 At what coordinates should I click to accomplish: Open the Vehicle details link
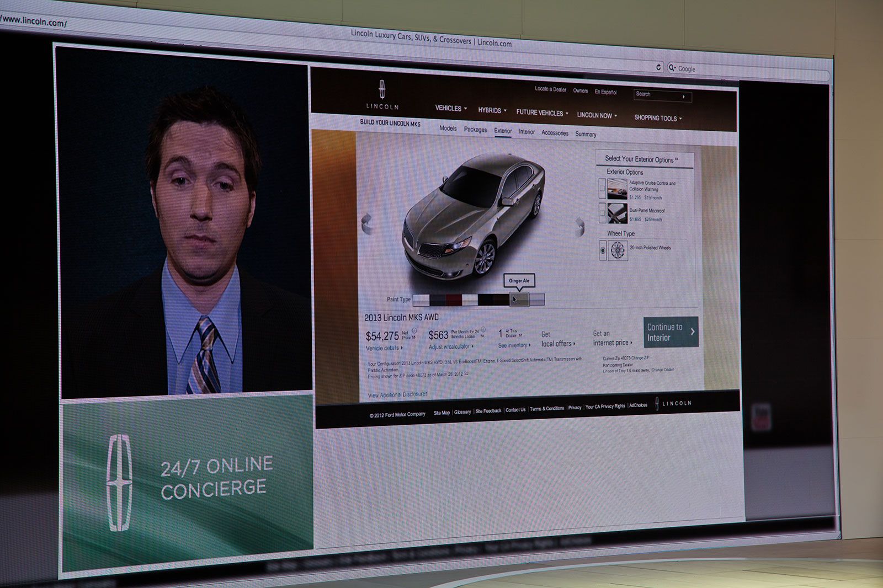384,348
